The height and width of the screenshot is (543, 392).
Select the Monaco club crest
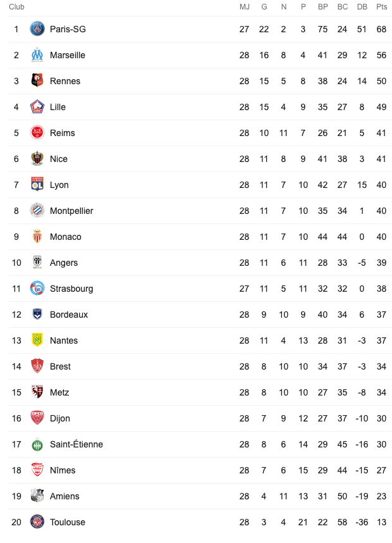coord(37,237)
